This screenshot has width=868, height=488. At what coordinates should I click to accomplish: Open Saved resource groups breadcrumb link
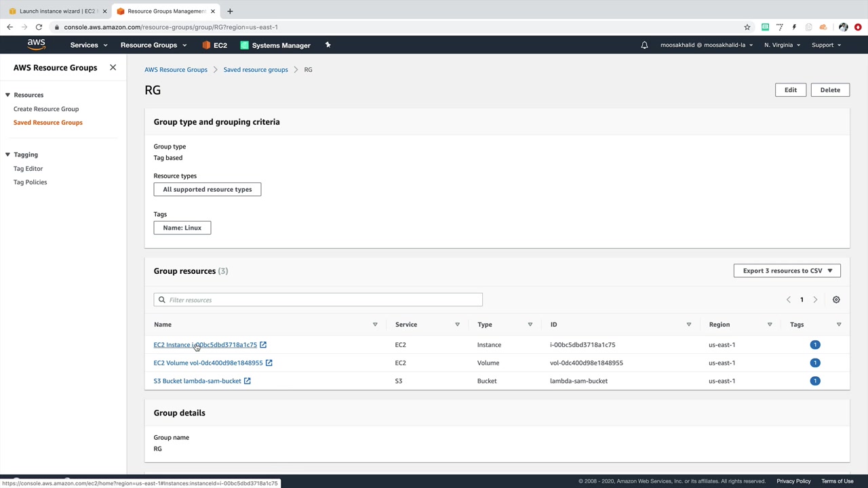(x=256, y=70)
